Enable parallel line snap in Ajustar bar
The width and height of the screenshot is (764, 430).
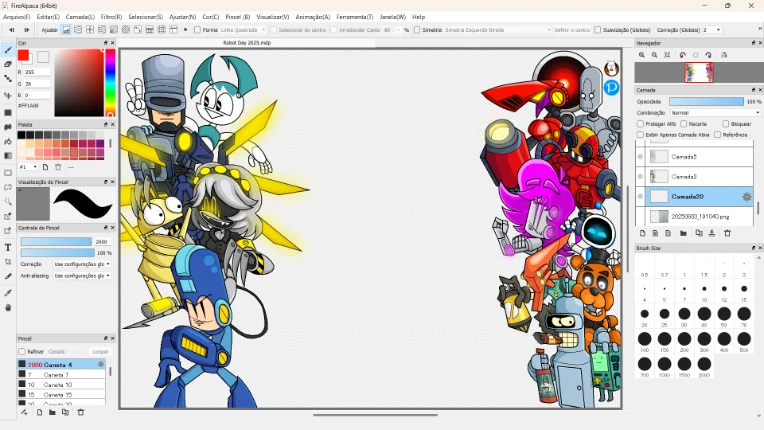tap(78, 30)
